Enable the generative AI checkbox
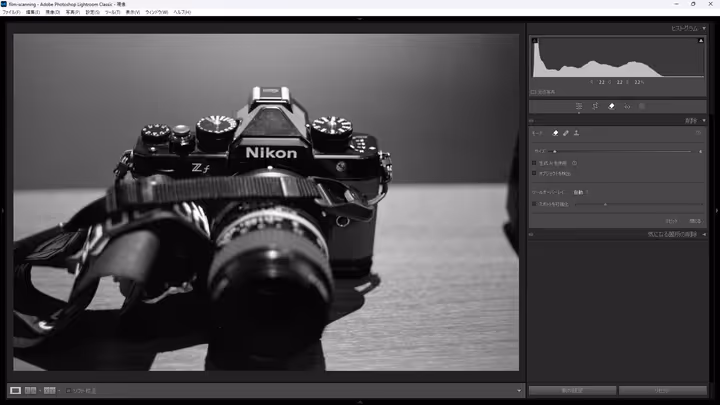 tap(535, 163)
